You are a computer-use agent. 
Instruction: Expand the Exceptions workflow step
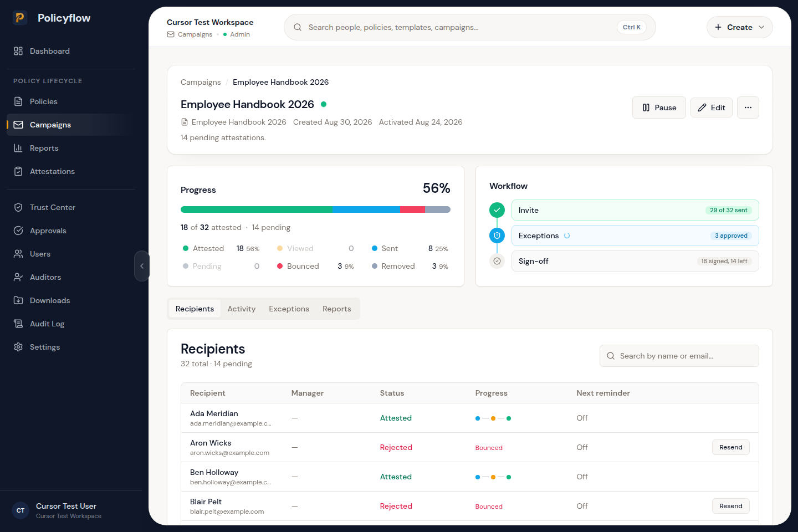point(635,236)
